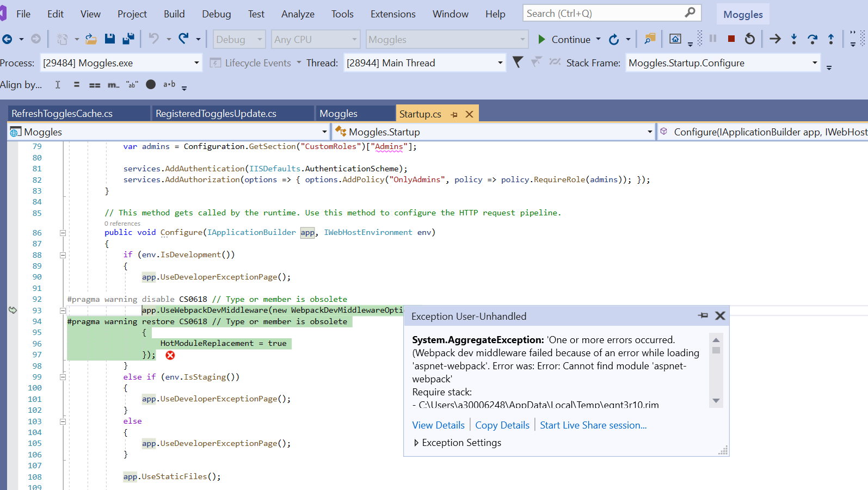The height and width of the screenshot is (490, 868).
Task: Start a Live Share session link
Action: (593, 425)
